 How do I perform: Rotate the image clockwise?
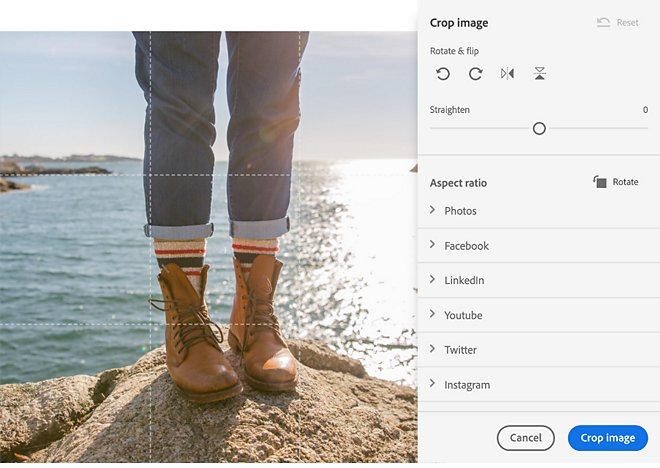[x=476, y=74]
